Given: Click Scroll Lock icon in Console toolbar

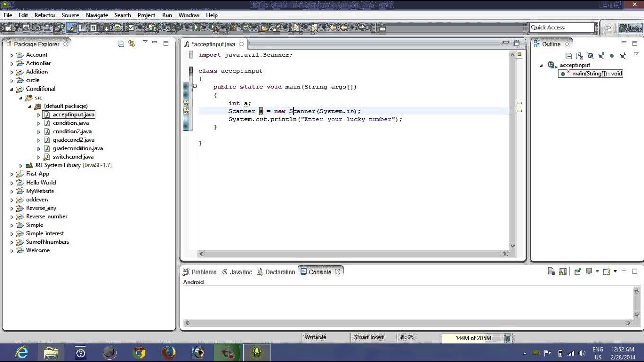Looking at the screenshot, I should 563,271.
